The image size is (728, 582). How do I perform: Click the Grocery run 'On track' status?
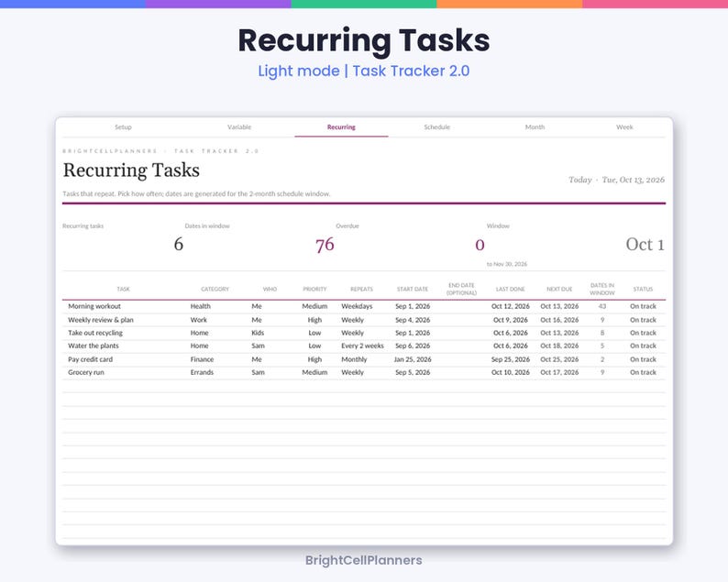coord(643,372)
